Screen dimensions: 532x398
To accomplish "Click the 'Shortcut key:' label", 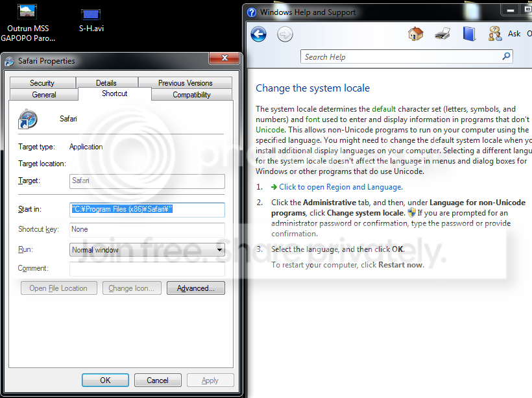I will (x=38, y=229).
